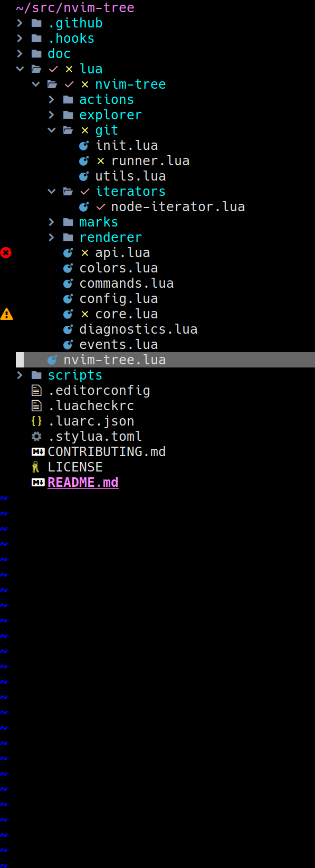The height and width of the screenshot is (868, 315).
Task: Click the Lua icon beside colors.lua
Action: [x=68, y=268]
